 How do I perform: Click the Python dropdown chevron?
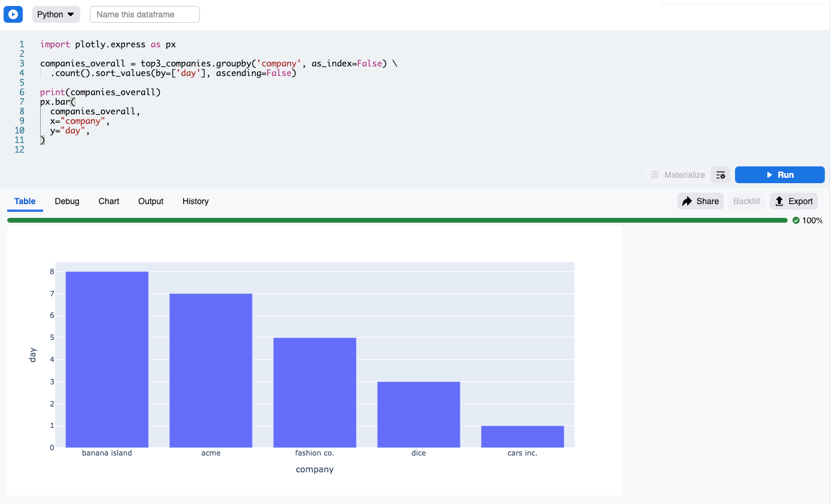[x=69, y=14]
